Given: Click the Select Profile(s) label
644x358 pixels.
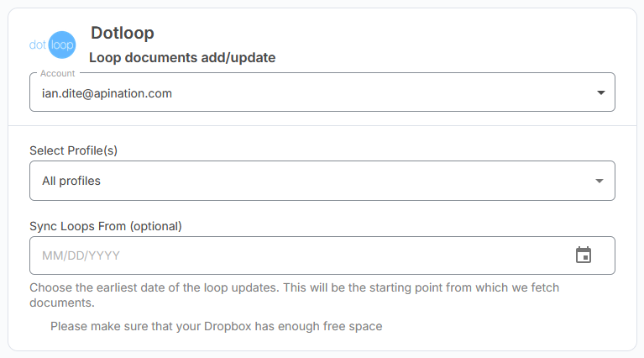Looking at the screenshot, I should tap(74, 150).
